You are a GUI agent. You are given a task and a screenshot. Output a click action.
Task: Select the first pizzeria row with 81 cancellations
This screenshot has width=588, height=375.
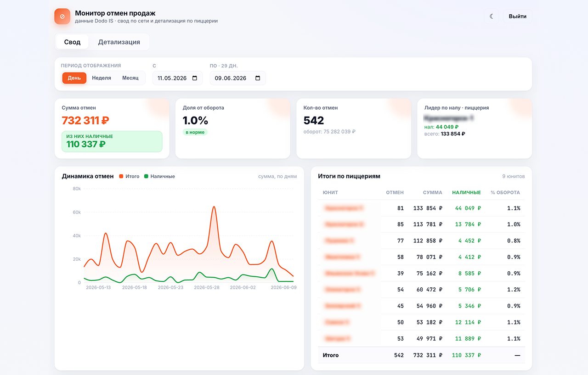coord(421,208)
